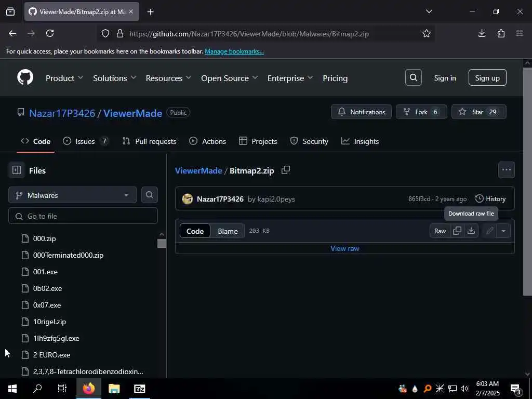Open 000Terminated000.zip in the file tree
The width and height of the screenshot is (532, 399).
pos(68,255)
